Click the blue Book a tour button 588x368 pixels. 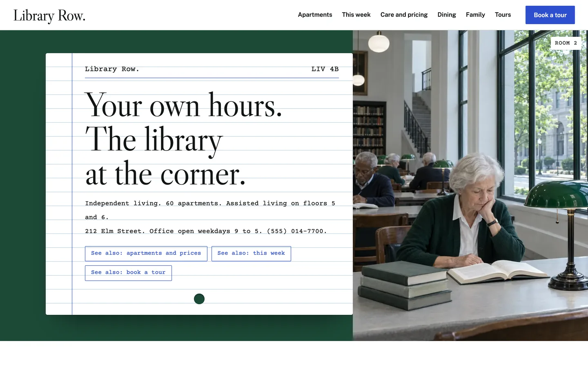pos(550,15)
